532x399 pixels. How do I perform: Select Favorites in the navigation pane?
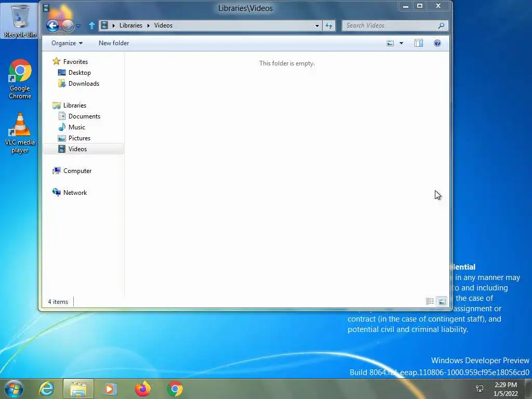[75, 62]
